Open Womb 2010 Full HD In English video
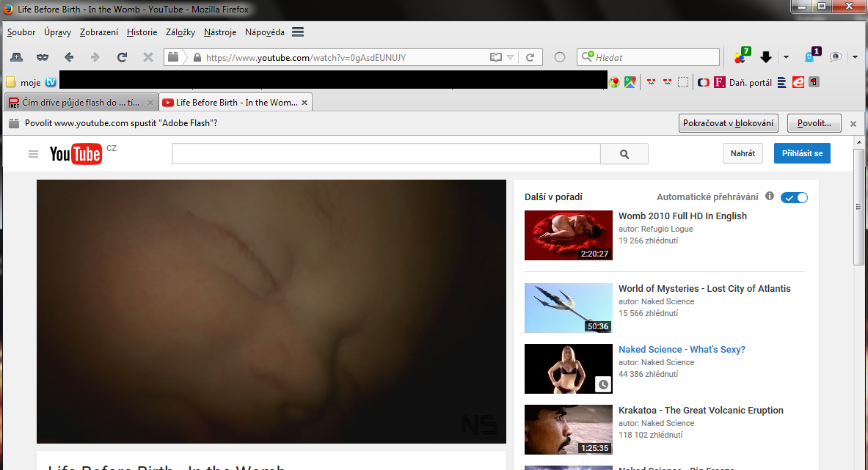The image size is (868, 470). pyautogui.click(x=682, y=216)
